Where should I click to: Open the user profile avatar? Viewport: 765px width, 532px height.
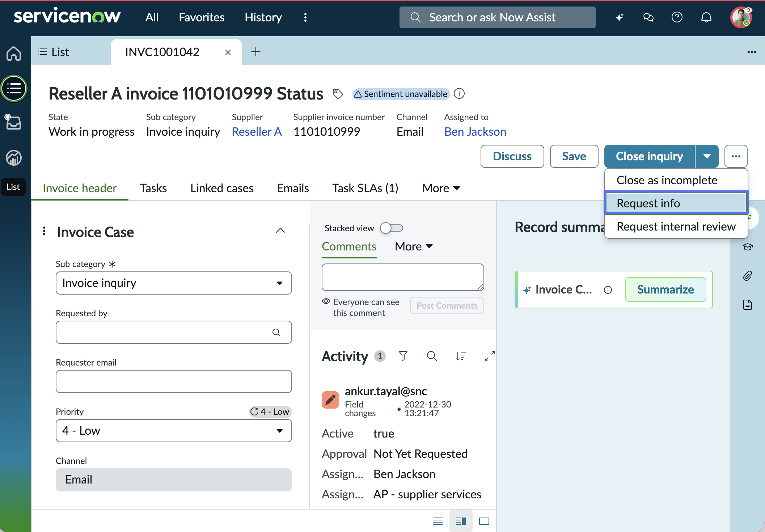tap(741, 17)
